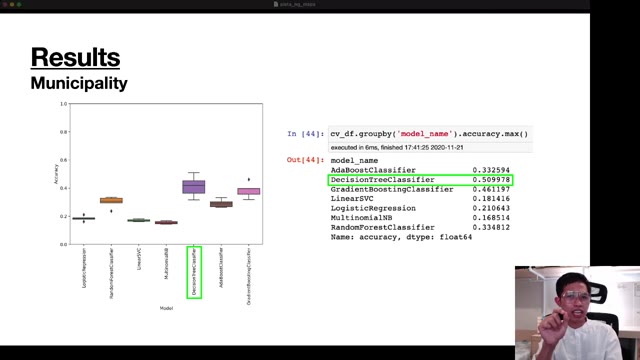Click the red close window button

[x=5, y=4]
